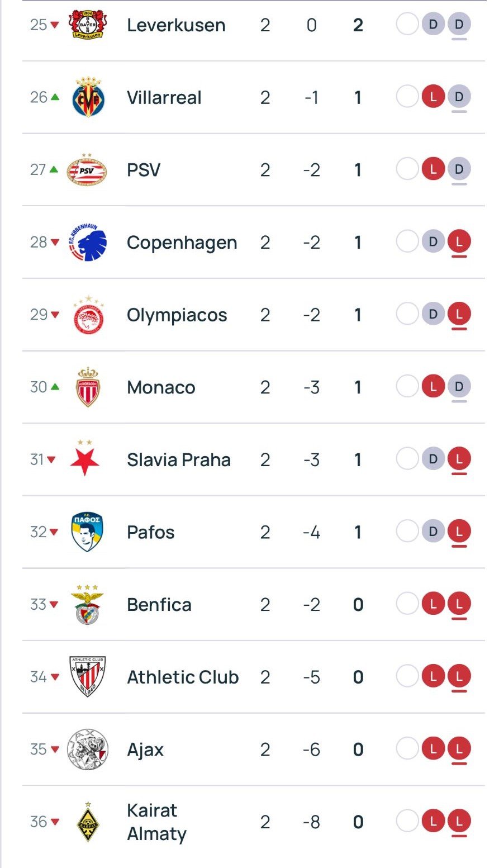This screenshot has width=499, height=868.
Task: Open the Leverkusen team name link
Action: click(176, 25)
